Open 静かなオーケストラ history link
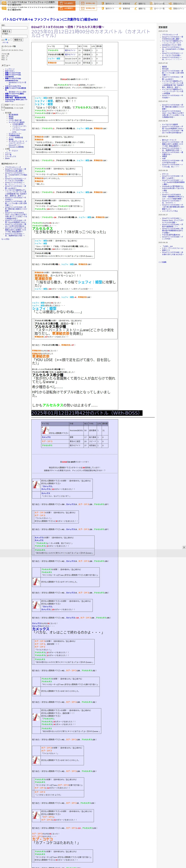 pyautogui.click(x=169, y=140)
